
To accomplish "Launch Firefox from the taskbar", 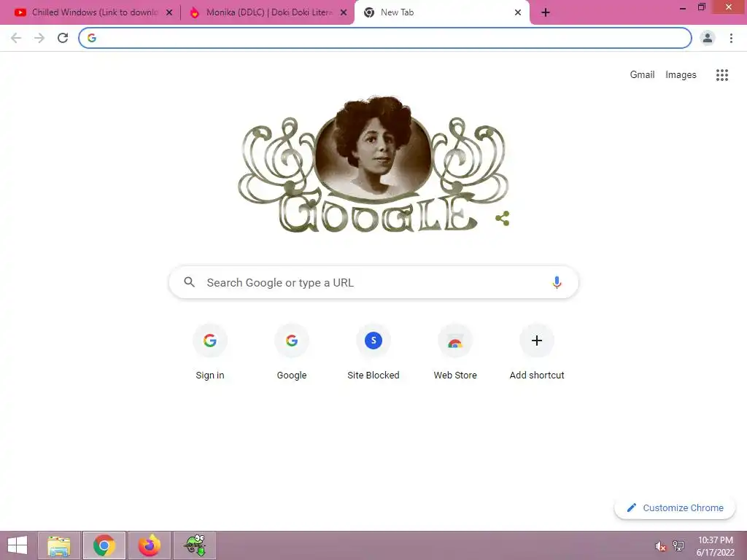I will coord(149,545).
